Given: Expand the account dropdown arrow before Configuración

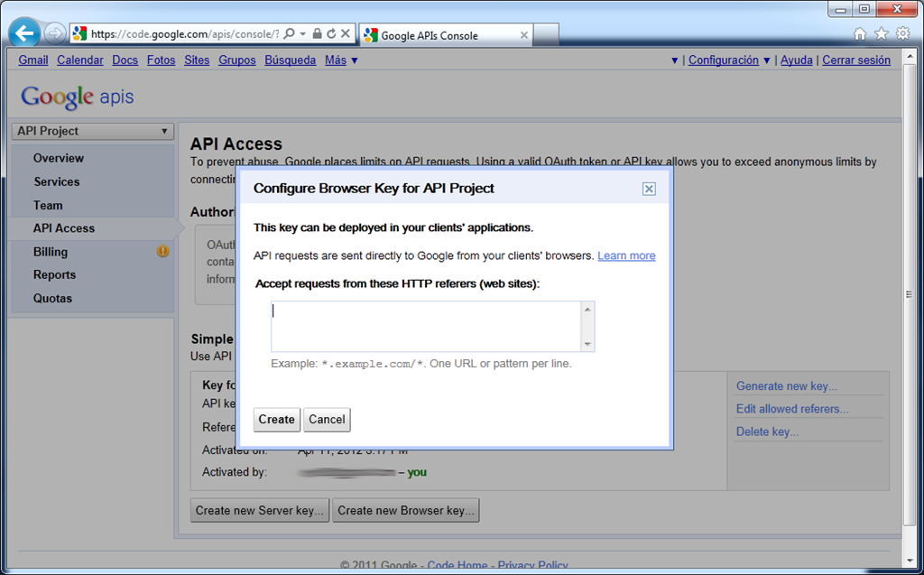Looking at the screenshot, I should pos(674,60).
